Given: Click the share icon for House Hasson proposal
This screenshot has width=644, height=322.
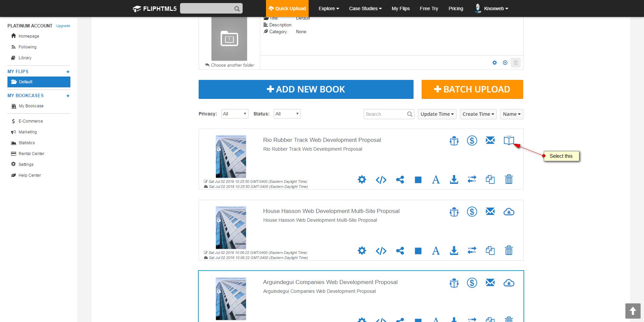Looking at the screenshot, I should click(x=400, y=251).
